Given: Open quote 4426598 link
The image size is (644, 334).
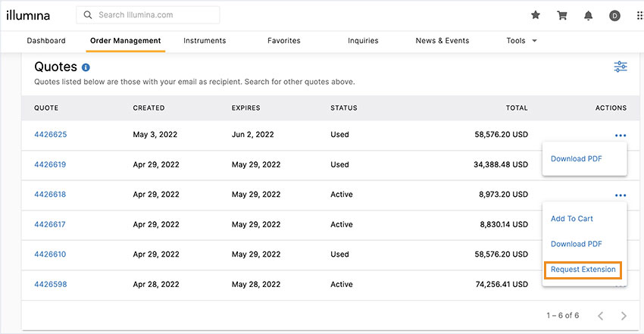Looking at the screenshot, I should (50, 285).
